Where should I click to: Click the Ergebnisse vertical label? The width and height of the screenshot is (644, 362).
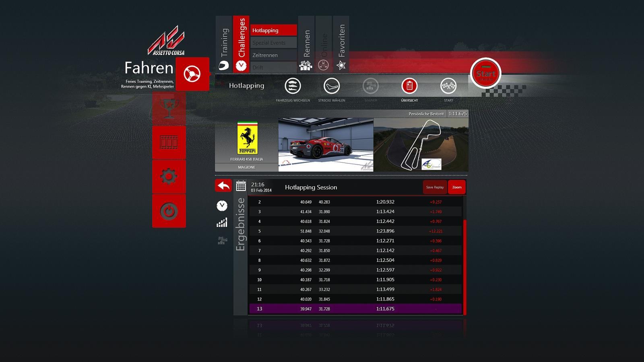240,224
